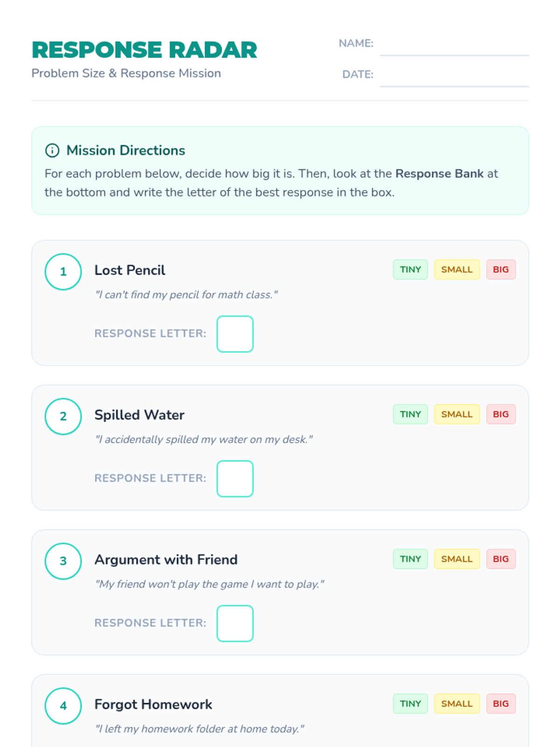
Task: Mark Spilled Water as TINY
Action: (410, 414)
